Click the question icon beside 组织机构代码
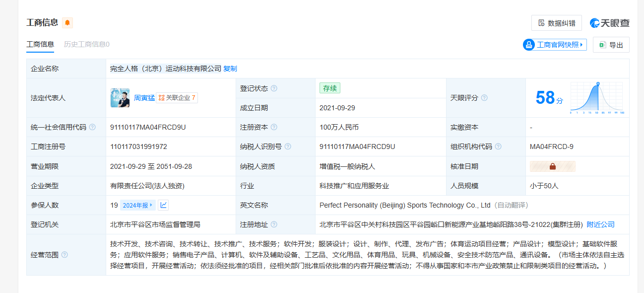The image size is (644, 293). tap(498, 146)
